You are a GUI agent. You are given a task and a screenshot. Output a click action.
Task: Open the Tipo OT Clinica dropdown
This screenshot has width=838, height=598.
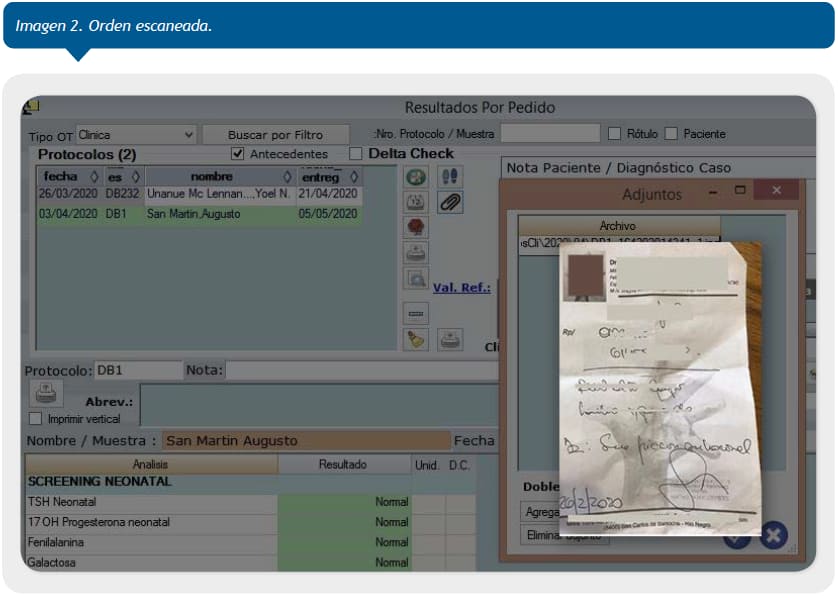pos(136,134)
